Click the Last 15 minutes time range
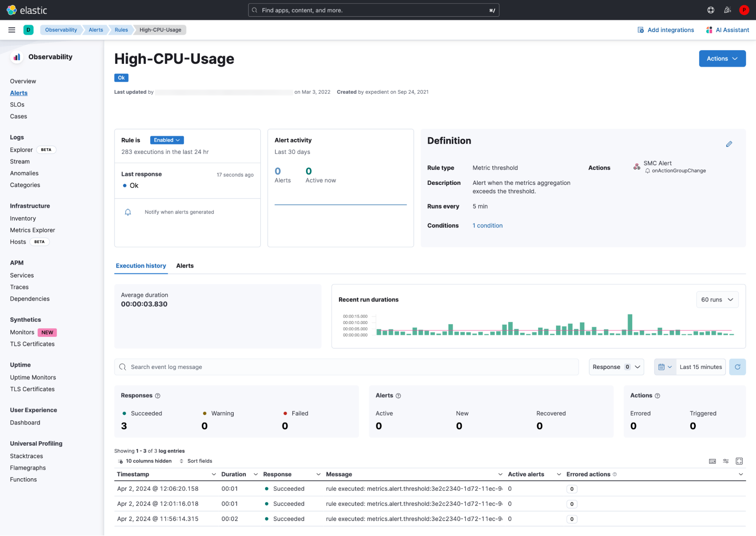The width and height of the screenshot is (756, 536). 700,367
